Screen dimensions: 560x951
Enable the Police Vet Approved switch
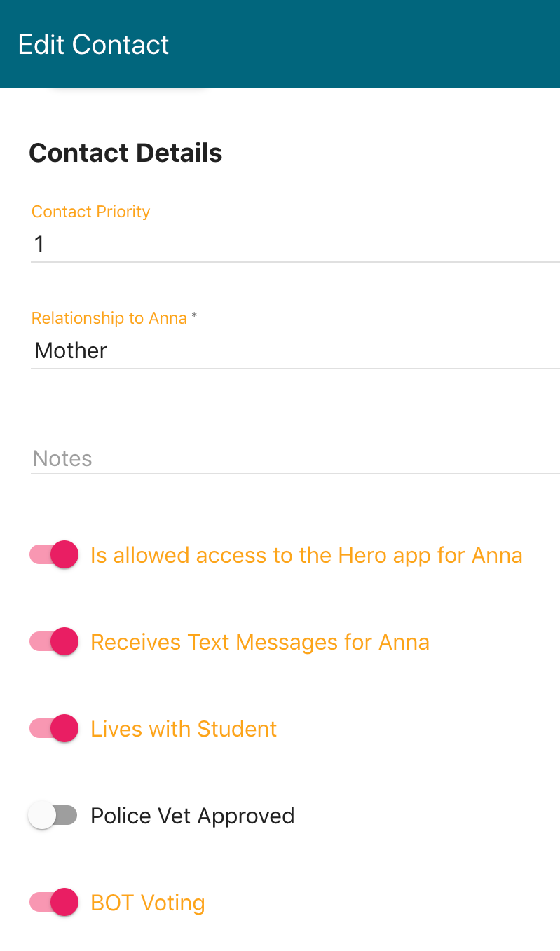coord(53,816)
